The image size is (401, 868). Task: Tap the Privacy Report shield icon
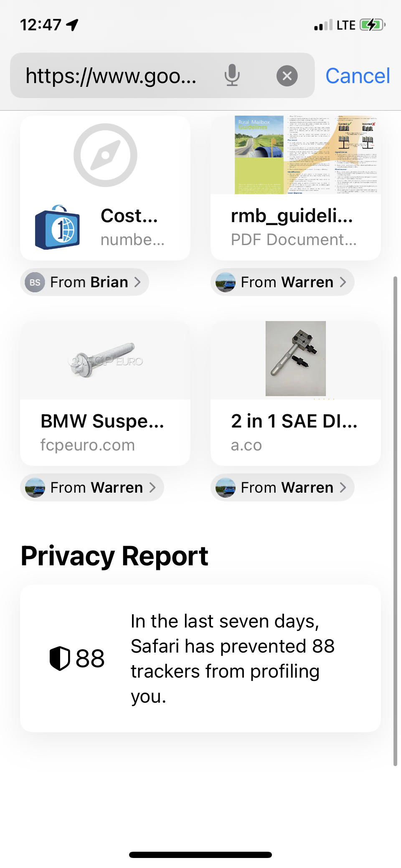pos(60,658)
